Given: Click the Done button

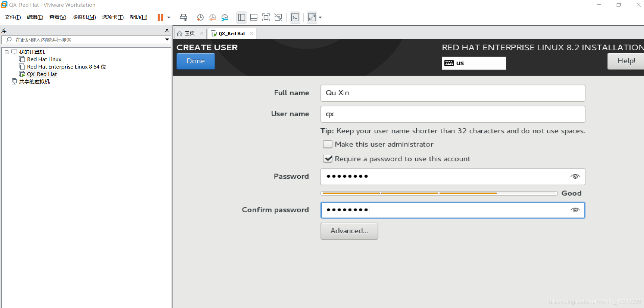Looking at the screenshot, I should [196, 61].
